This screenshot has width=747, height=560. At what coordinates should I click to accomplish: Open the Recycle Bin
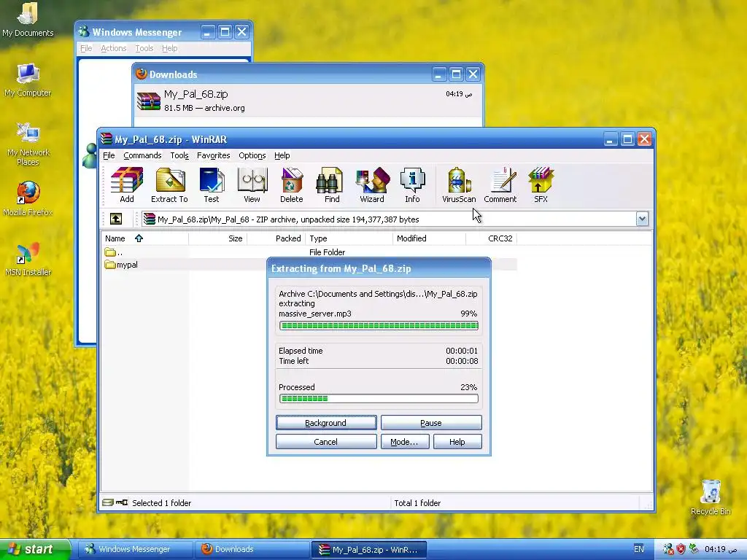(x=711, y=497)
